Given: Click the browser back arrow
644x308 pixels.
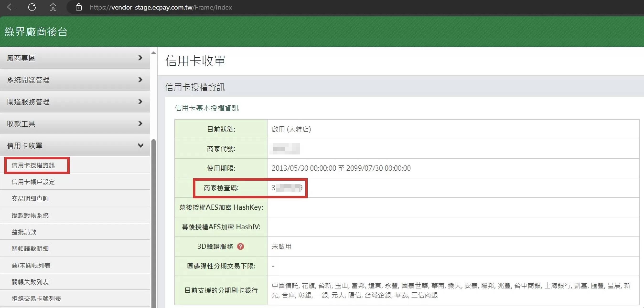Looking at the screenshot, I should coord(11,7).
